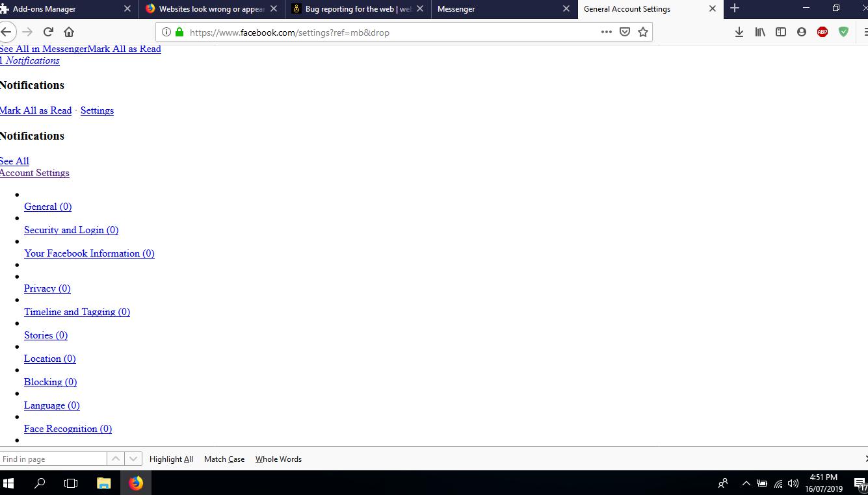868x495 pixels.
Task: Click Mark All as Read beside Messenger link
Action: pyautogui.click(x=124, y=49)
